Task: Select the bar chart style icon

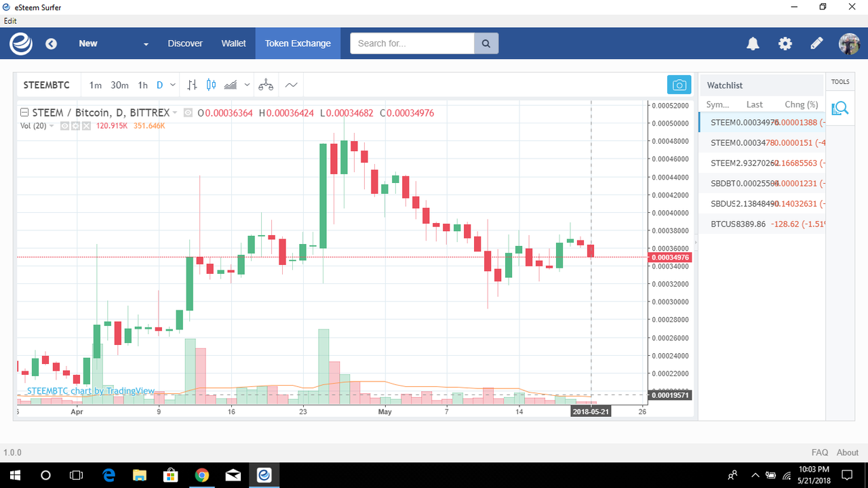Action: [193, 85]
